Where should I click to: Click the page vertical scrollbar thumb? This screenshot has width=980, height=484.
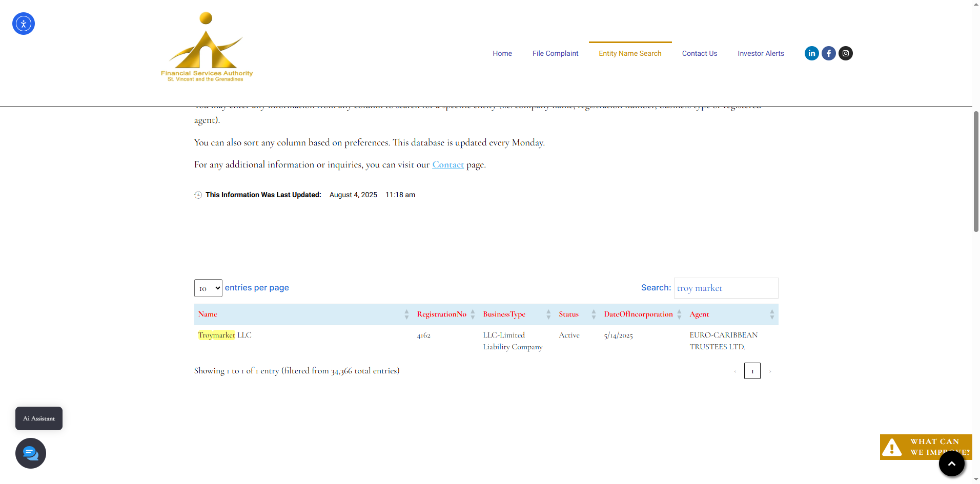[976, 172]
